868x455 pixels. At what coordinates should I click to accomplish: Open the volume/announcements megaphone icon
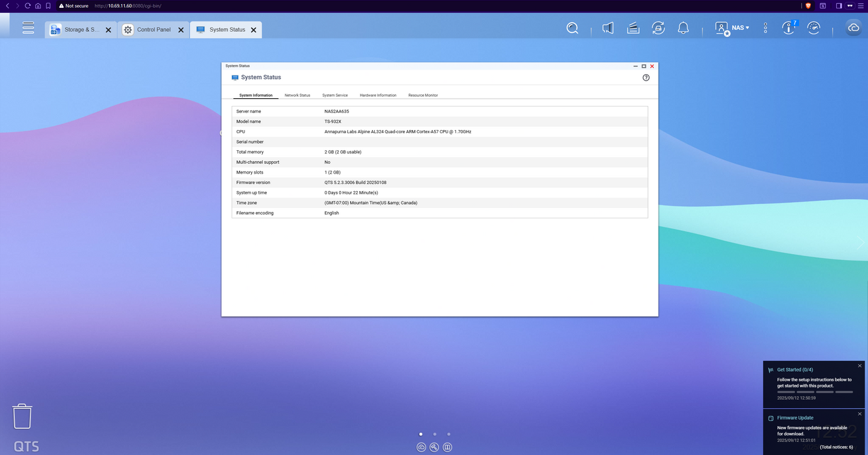608,28
